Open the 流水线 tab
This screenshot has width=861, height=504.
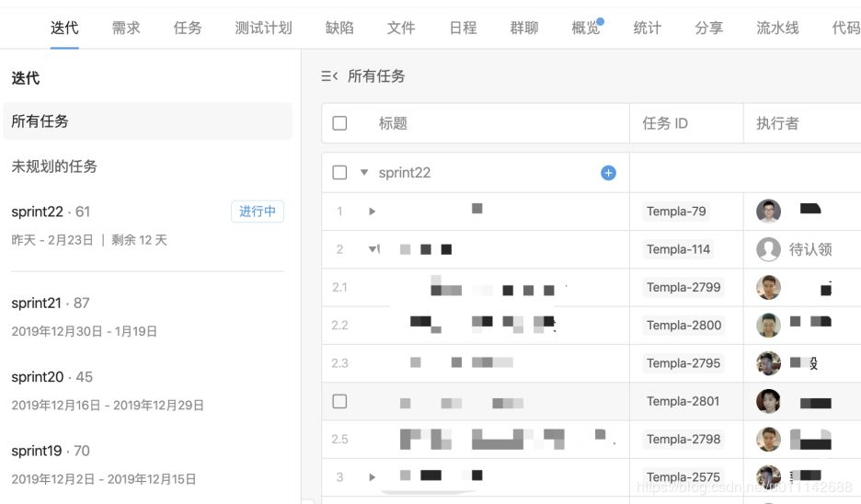(777, 28)
